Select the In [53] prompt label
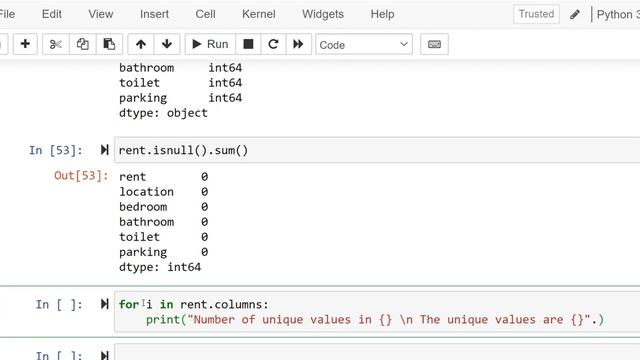This screenshot has width=640, height=360. pos(56,150)
